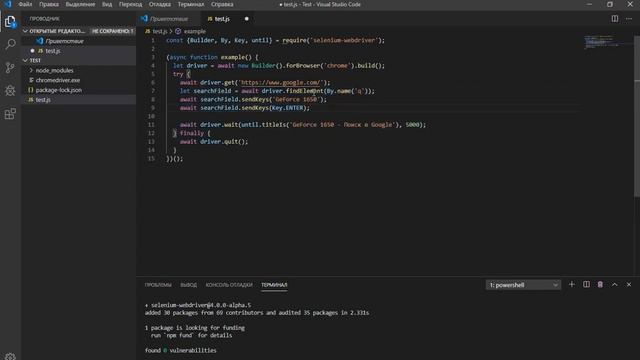Kill the terminal with trash icon
This screenshot has height=360, width=640.
[x=600, y=284]
